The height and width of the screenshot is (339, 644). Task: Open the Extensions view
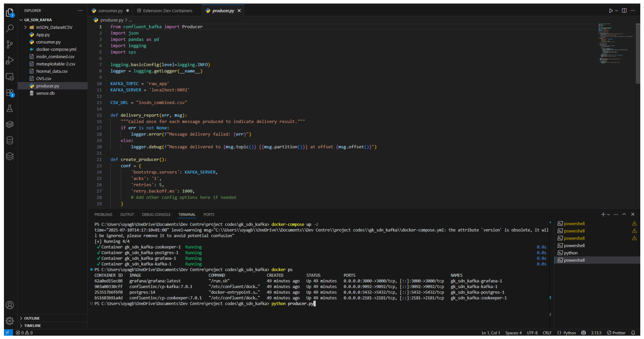pyautogui.click(x=10, y=93)
